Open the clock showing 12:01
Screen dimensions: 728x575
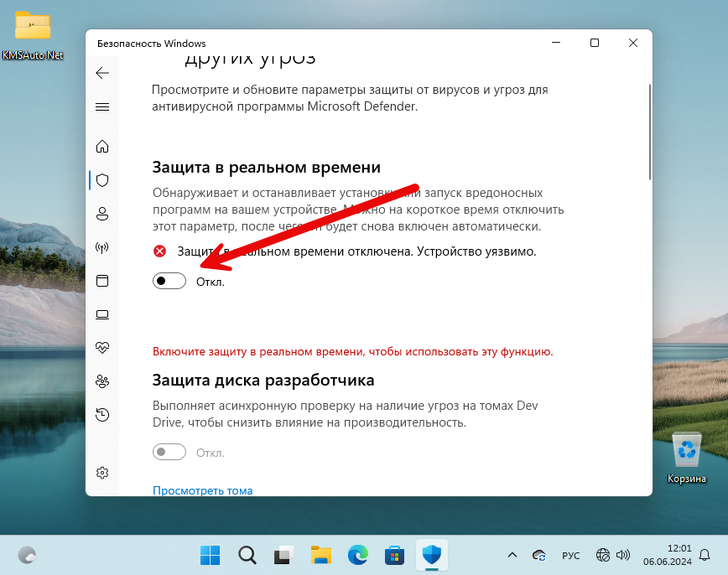[x=667, y=555]
